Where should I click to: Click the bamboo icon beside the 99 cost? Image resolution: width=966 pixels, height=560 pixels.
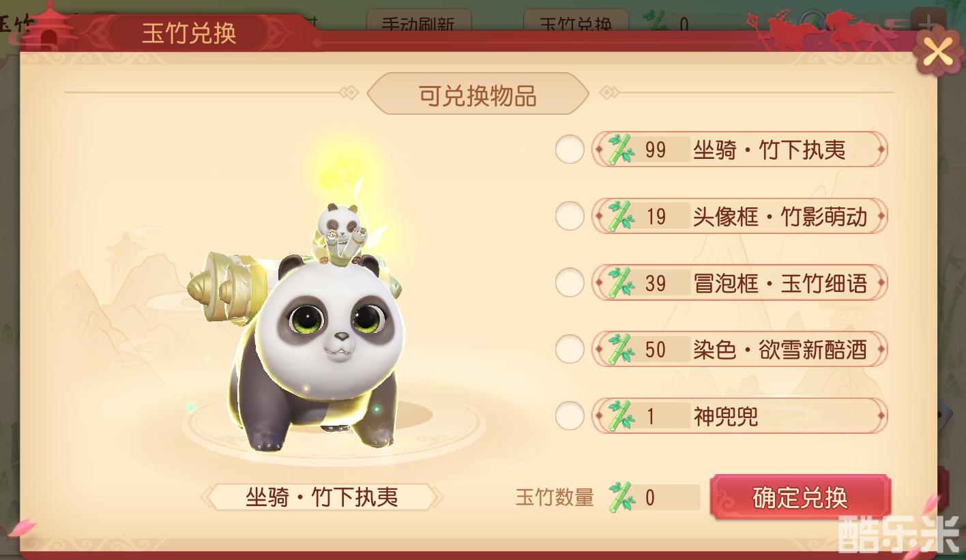(x=620, y=149)
